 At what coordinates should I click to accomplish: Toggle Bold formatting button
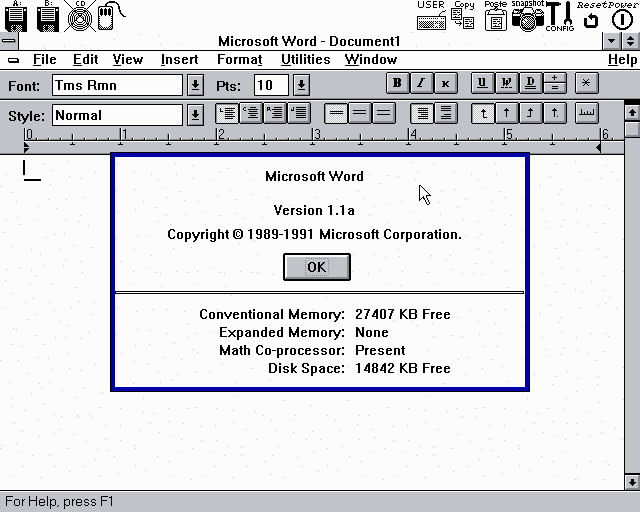(397, 83)
